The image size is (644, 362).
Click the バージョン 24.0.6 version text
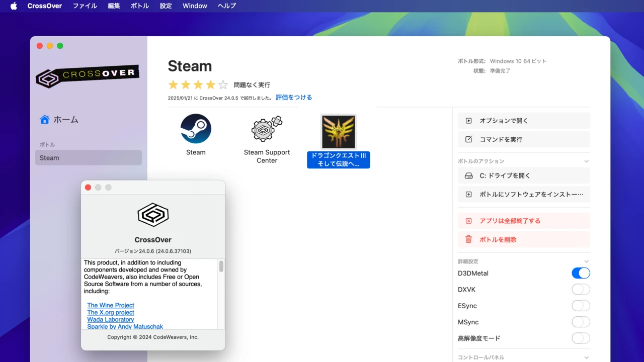pos(153,251)
